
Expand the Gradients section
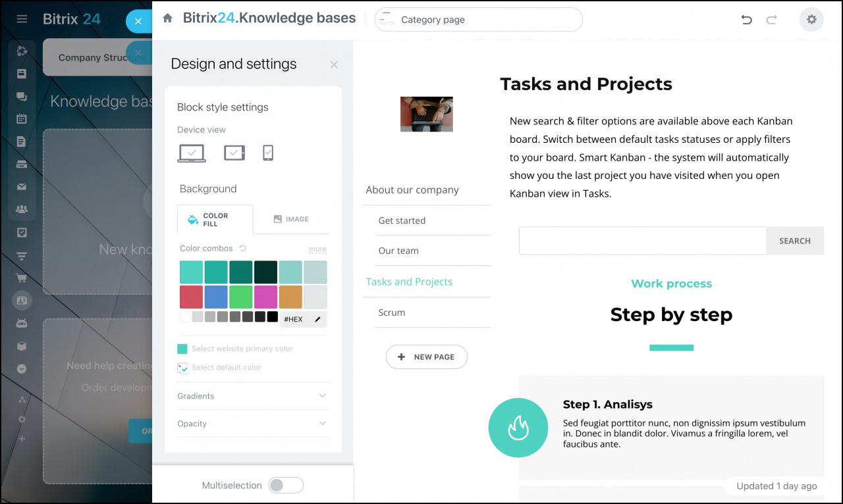(253, 396)
